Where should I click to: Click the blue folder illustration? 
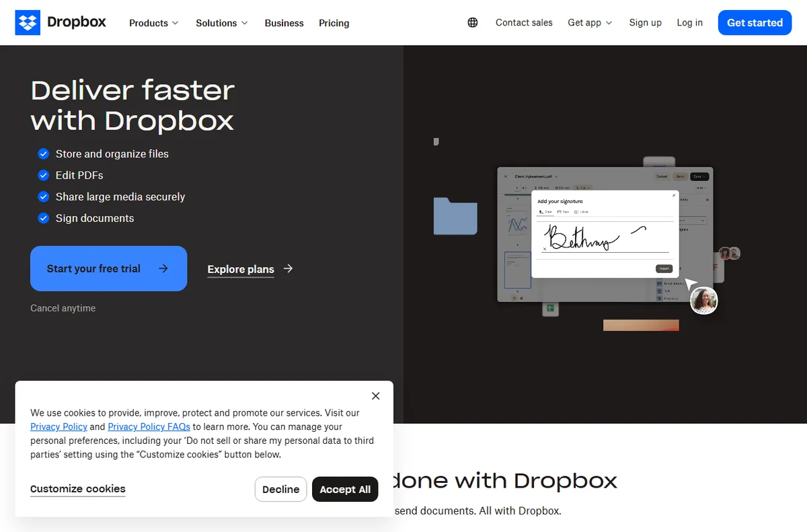click(455, 216)
